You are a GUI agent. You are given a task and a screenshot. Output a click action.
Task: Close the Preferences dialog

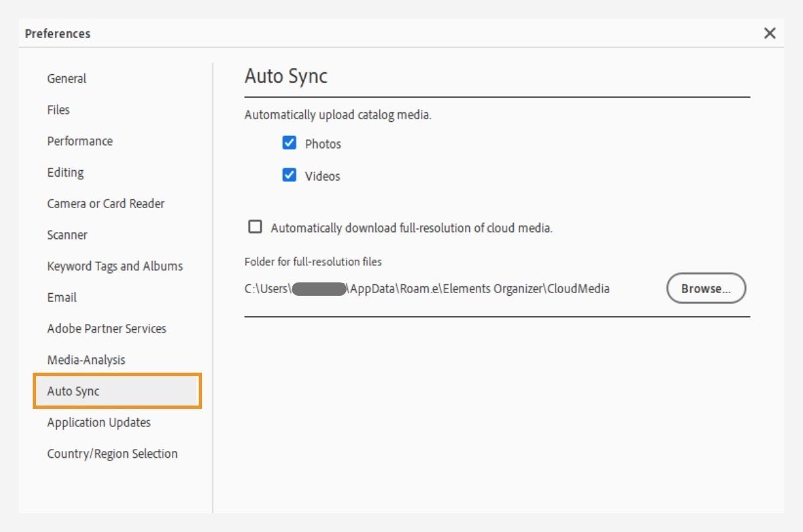pos(770,33)
